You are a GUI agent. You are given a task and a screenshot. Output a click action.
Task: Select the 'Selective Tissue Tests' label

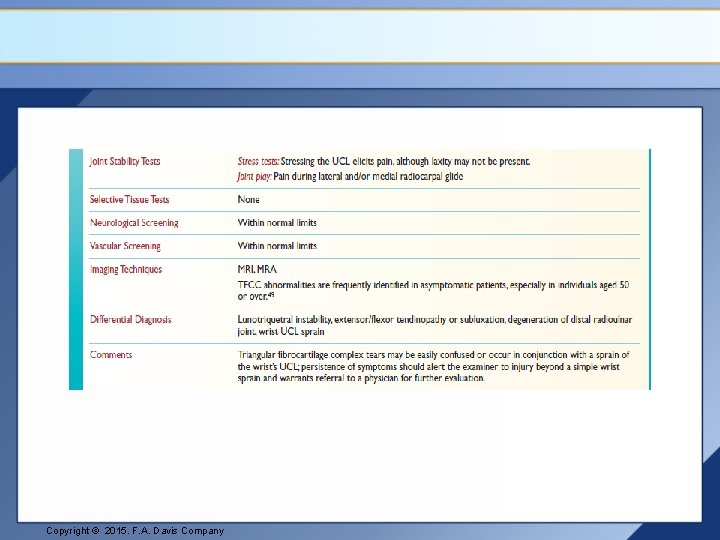pos(129,200)
